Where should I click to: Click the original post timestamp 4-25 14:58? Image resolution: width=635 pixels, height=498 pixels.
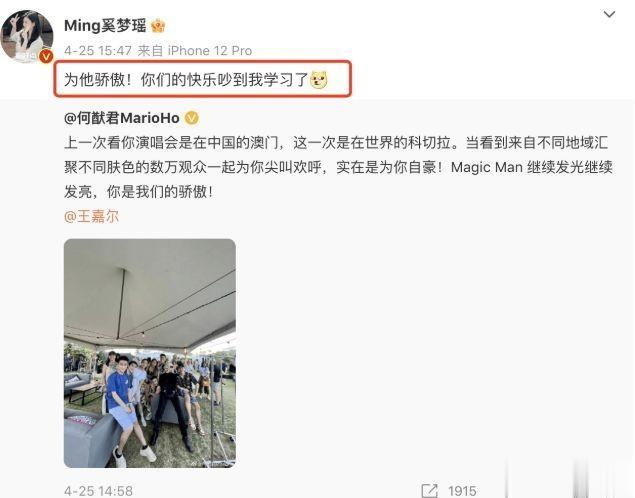point(98,491)
